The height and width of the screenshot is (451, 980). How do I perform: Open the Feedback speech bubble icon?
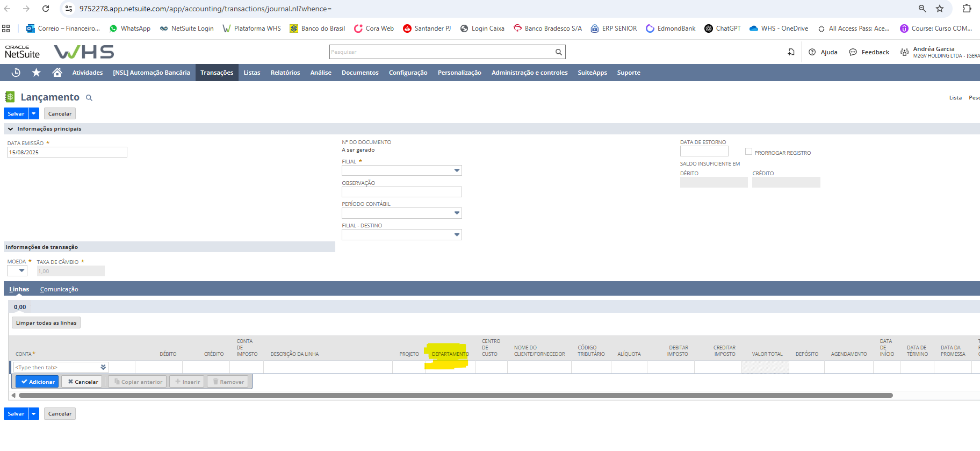[x=853, y=52]
